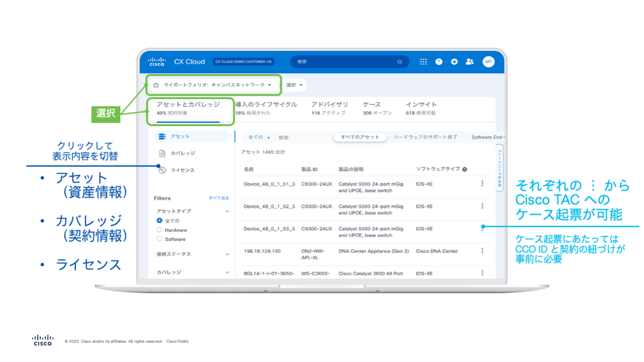Click the global 検索 field in header
Viewport: 644px width, 362px height.
click(x=349, y=62)
